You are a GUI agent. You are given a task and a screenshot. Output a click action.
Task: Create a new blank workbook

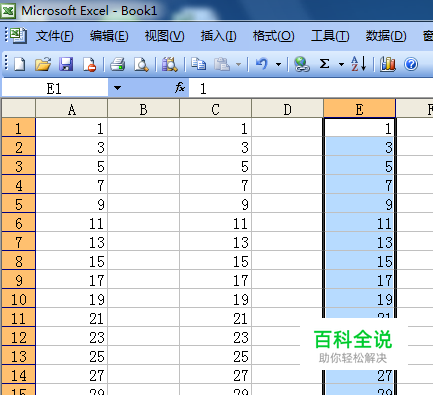19,64
